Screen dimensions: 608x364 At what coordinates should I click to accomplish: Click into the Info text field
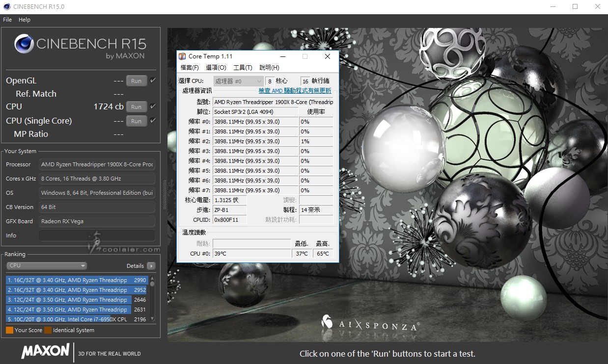[x=97, y=235]
